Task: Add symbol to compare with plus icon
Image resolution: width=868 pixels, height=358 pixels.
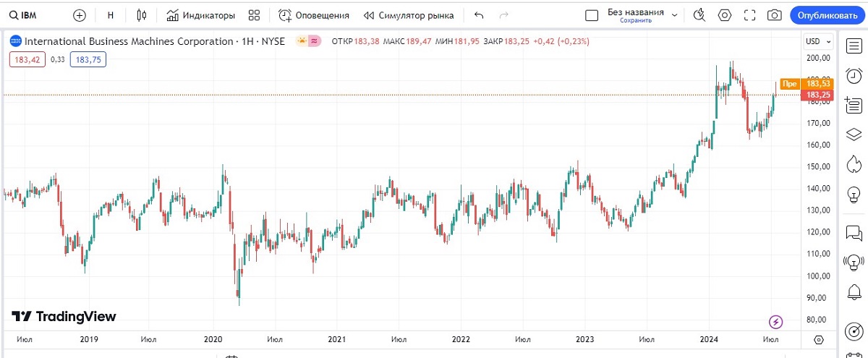Action: 80,15
